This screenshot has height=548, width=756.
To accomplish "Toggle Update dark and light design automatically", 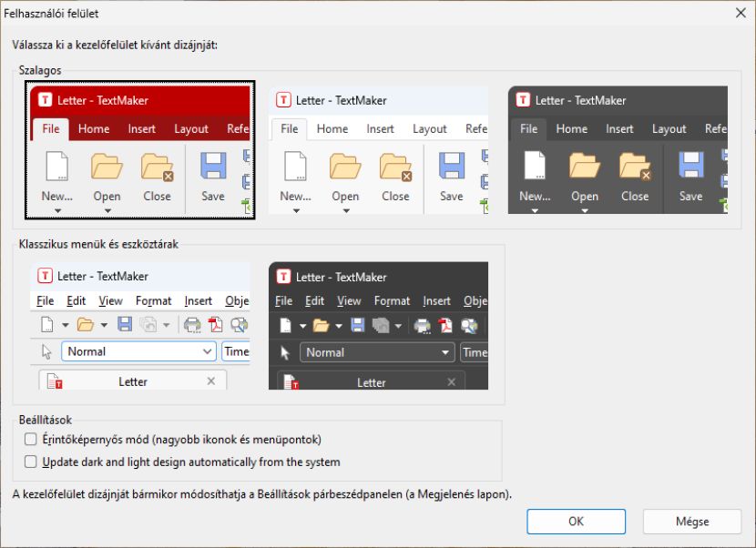I will pos(30,462).
